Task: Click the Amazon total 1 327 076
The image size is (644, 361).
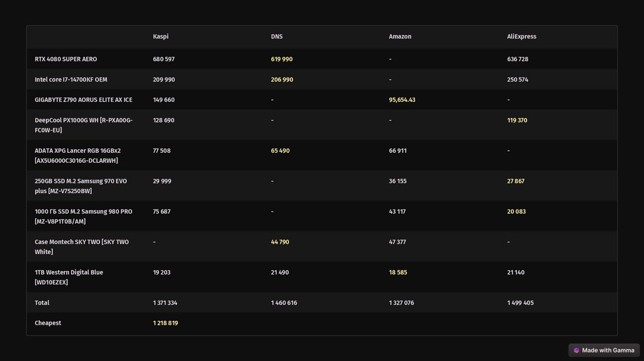Action: pyautogui.click(x=401, y=303)
